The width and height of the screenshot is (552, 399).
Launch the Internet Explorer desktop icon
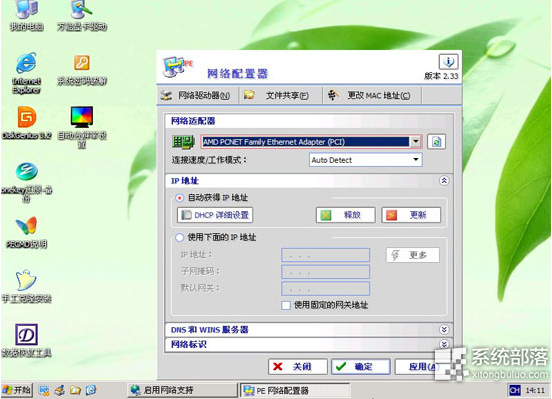27,73
